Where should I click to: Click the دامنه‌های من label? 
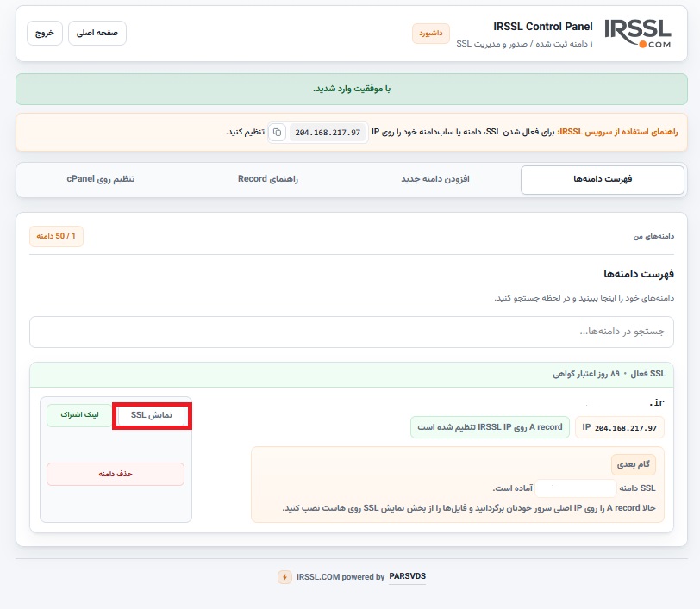(653, 236)
